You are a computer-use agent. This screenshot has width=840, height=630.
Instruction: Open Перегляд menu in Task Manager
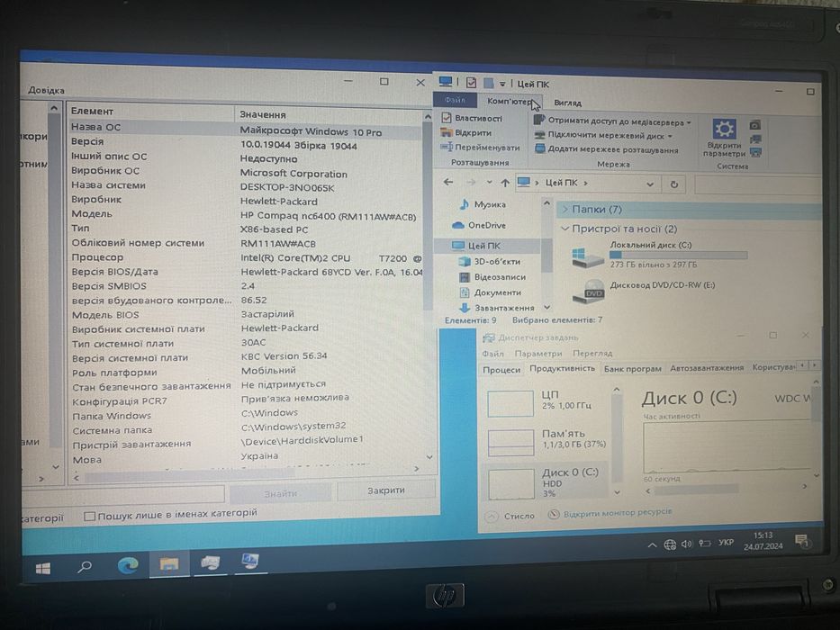click(592, 354)
